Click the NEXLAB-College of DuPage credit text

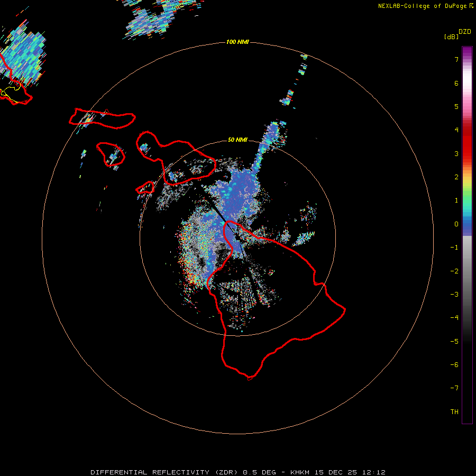(x=422, y=6)
